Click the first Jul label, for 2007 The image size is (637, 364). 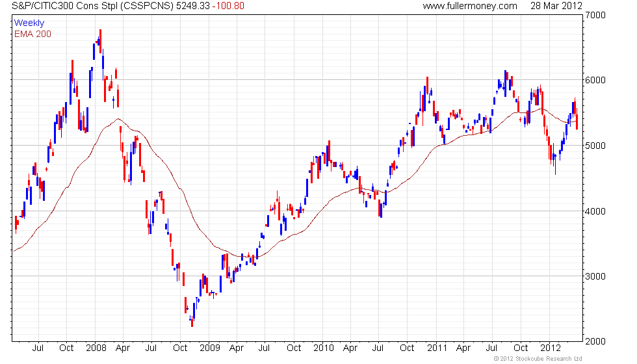pos(38,348)
